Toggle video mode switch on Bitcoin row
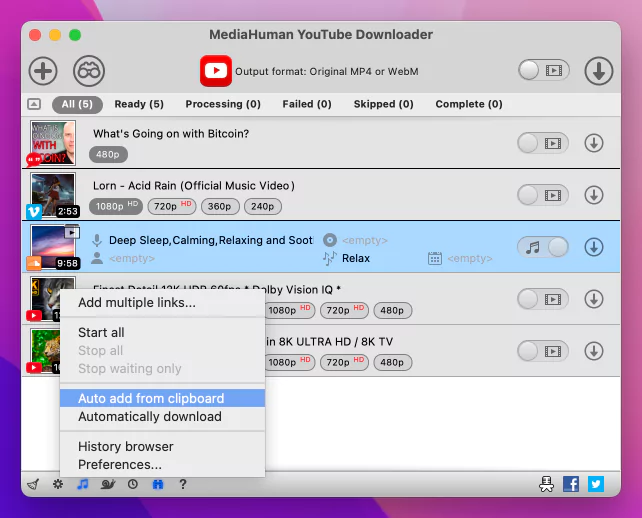Viewport: 642px width, 518px height. pyautogui.click(x=543, y=143)
